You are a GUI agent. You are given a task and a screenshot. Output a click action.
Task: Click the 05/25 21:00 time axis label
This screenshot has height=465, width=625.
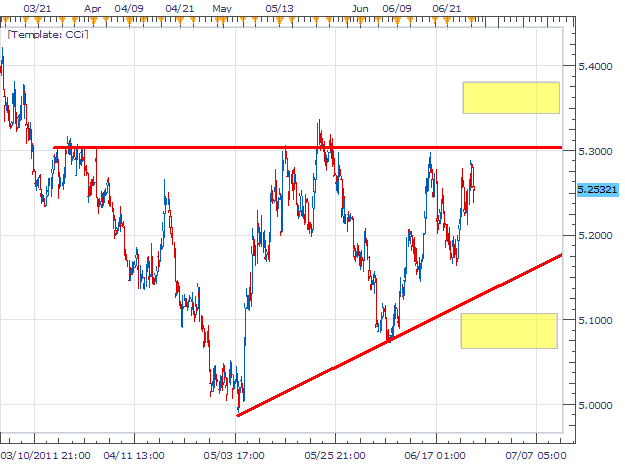(x=335, y=455)
